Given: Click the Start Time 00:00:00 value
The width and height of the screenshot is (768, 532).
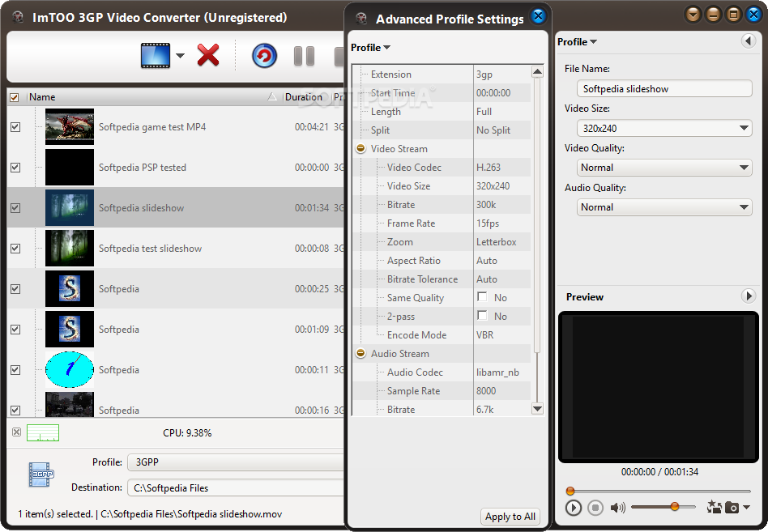Looking at the screenshot, I should pyautogui.click(x=493, y=93).
